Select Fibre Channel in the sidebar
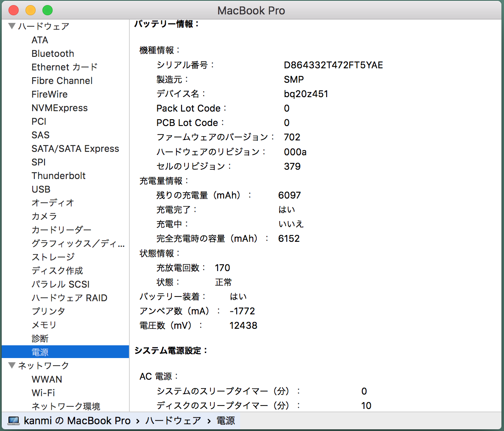The image size is (504, 431). click(62, 81)
